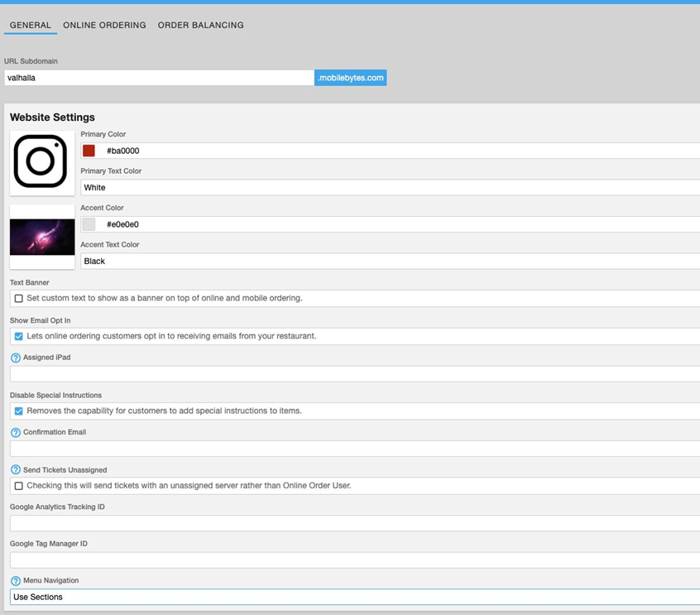
Task: Expand the Menu Navigation dropdown
Action: click(x=356, y=598)
